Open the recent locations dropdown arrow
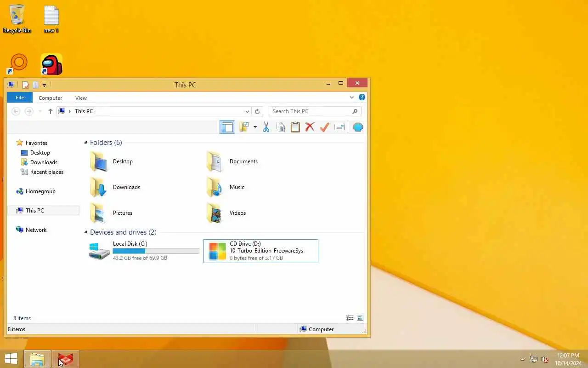588x368 pixels. tap(40, 111)
